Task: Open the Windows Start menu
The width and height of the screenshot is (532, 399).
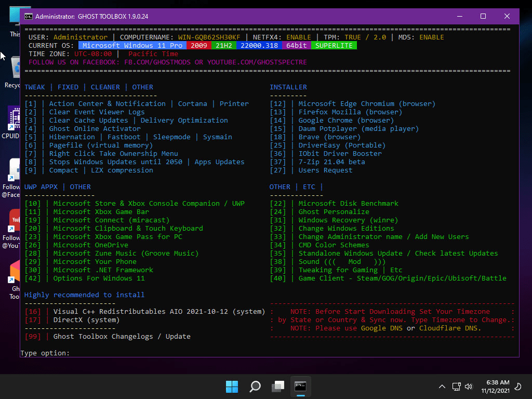Action: pos(232,387)
